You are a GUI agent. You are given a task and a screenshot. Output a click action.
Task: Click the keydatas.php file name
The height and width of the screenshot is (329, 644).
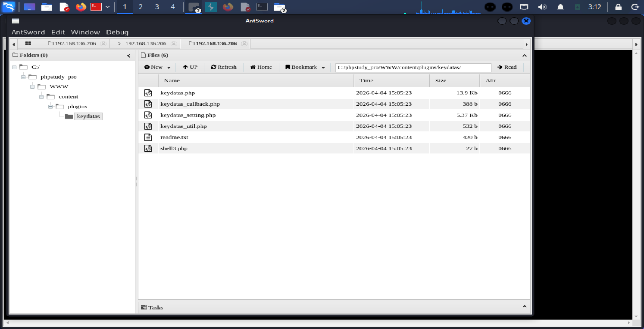click(178, 93)
